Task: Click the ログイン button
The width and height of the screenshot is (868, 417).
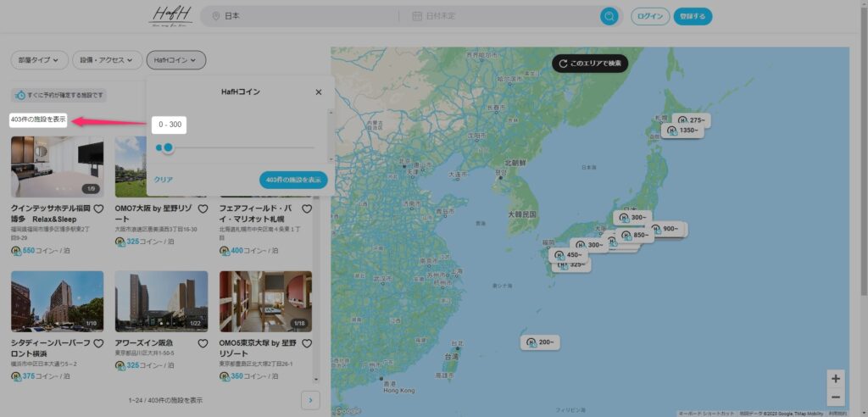Action: point(650,16)
